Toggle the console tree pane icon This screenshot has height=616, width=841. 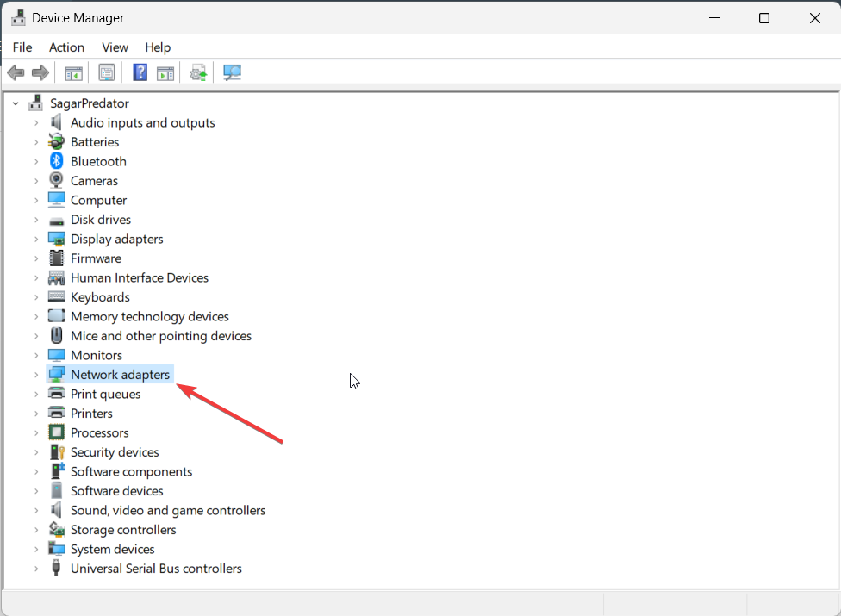(73, 73)
